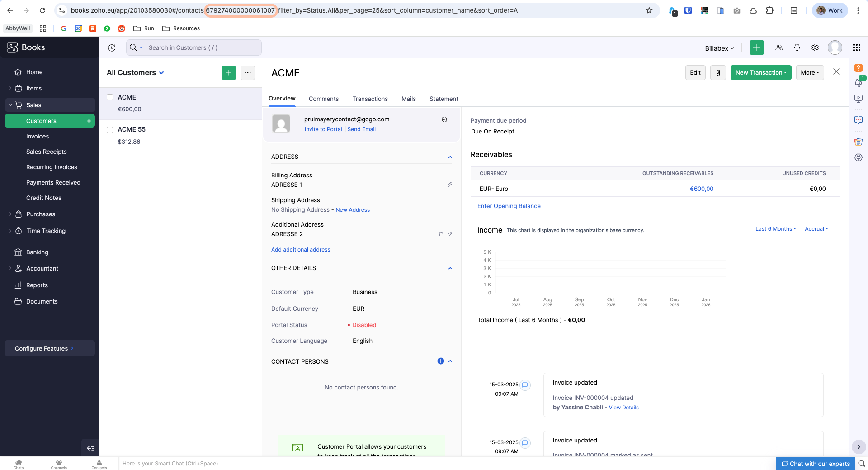The width and height of the screenshot is (868, 470).
Task: Click the Edit customer button
Action: click(x=695, y=73)
